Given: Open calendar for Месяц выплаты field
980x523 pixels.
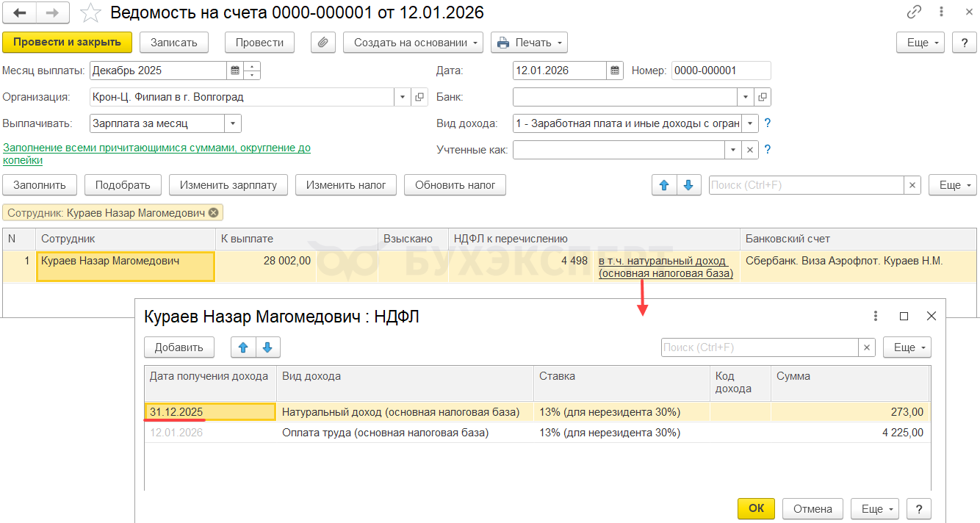Looking at the screenshot, I should coord(235,71).
